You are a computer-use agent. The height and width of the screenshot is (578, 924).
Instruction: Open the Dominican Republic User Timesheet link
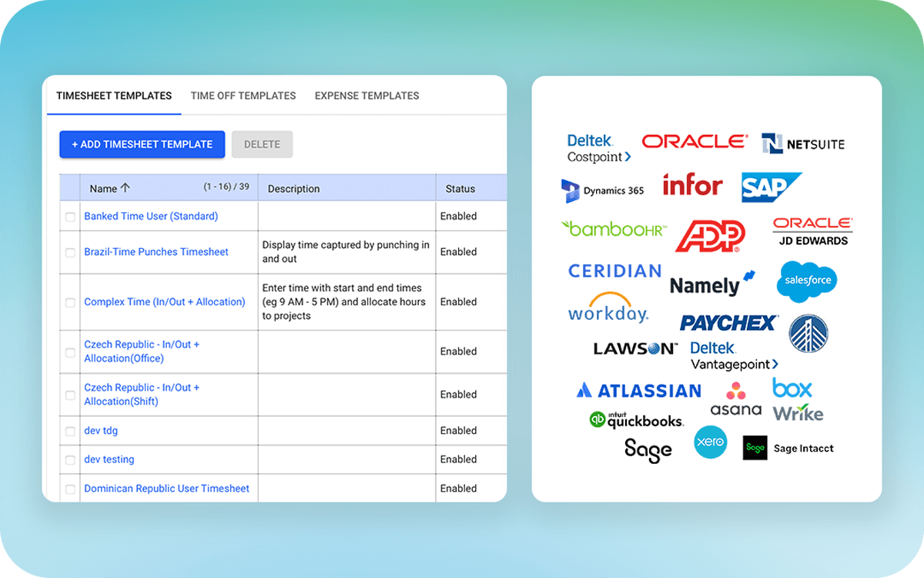(167, 489)
